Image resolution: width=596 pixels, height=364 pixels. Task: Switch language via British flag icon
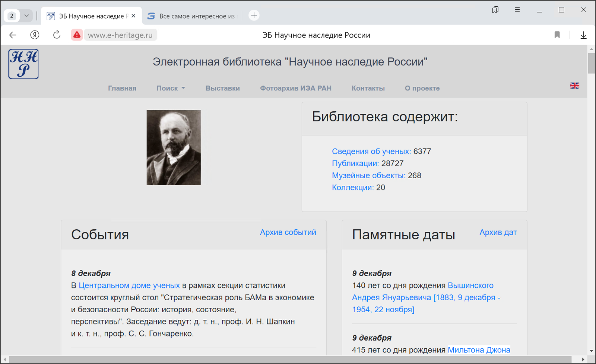pos(574,86)
